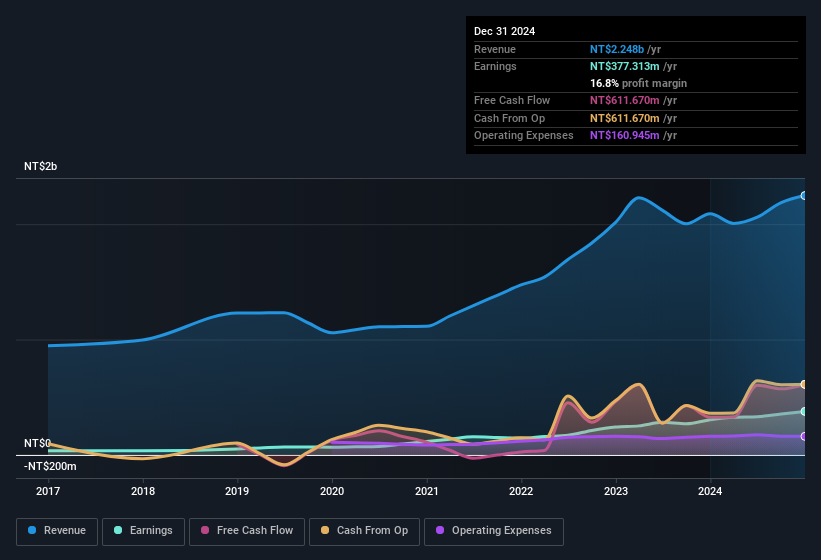Toggle the Earnings series legend button

[x=143, y=531]
